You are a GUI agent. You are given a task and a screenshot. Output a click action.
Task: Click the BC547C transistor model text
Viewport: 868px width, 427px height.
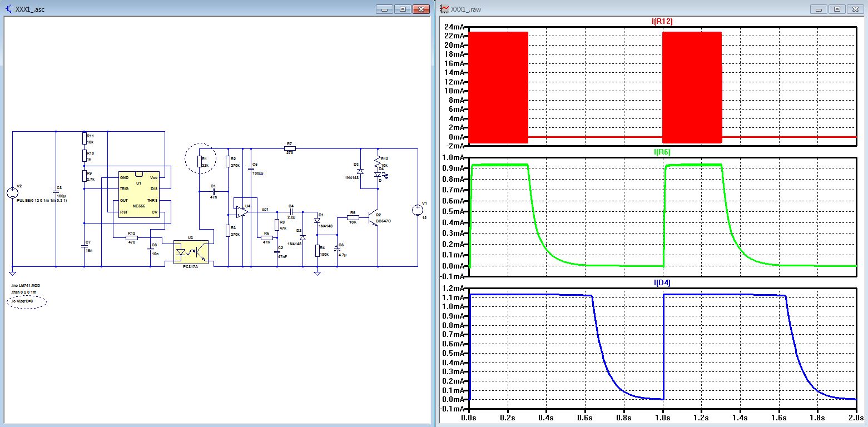pyautogui.click(x=383, y=221)
